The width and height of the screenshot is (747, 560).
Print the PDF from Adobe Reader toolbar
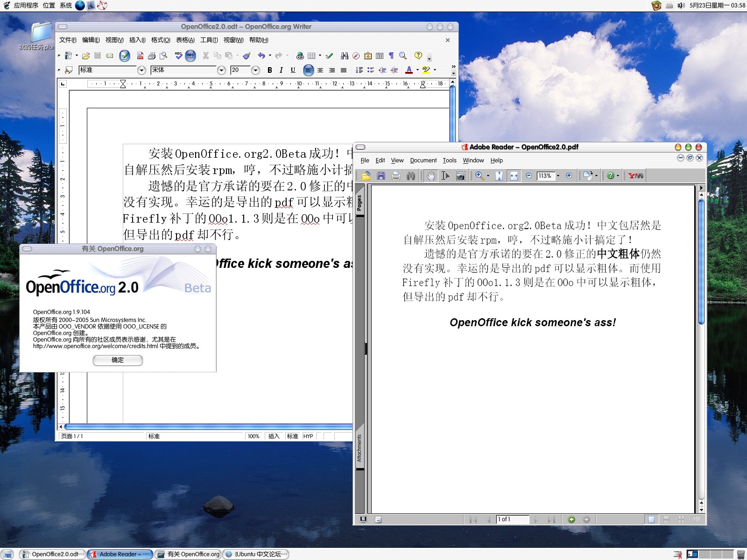[396, 176]
